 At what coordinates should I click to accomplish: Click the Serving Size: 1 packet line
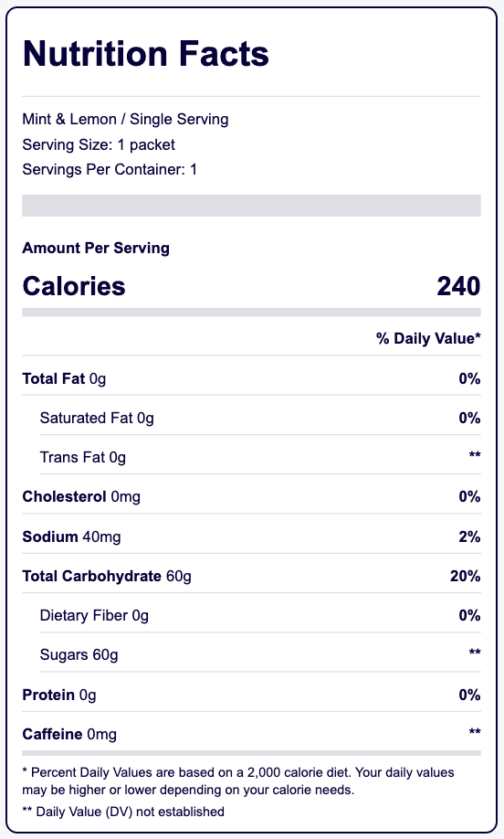99,144
